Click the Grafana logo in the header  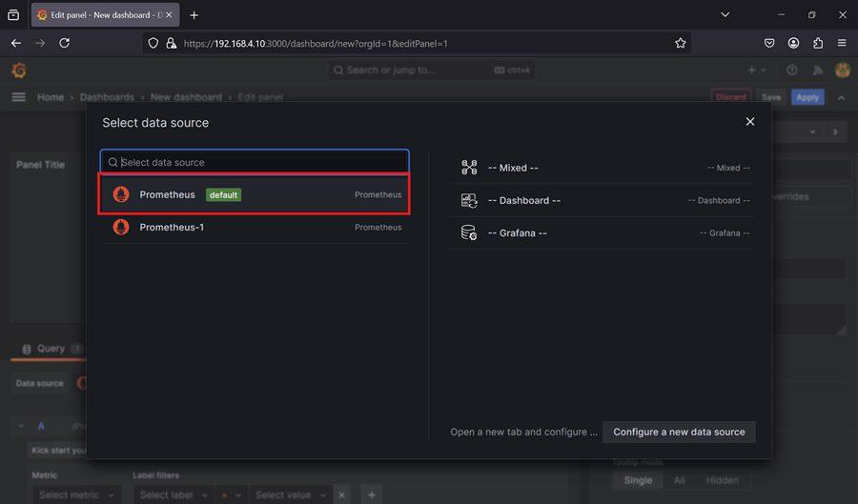[19, 71]
